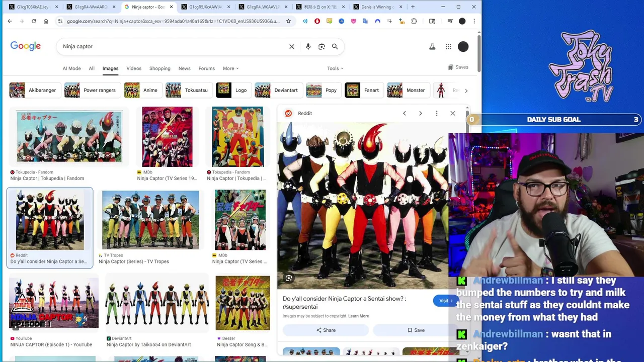Screen dimensions: 644x362
Task: Close the Reddit image preview panel
Action: 452,113
